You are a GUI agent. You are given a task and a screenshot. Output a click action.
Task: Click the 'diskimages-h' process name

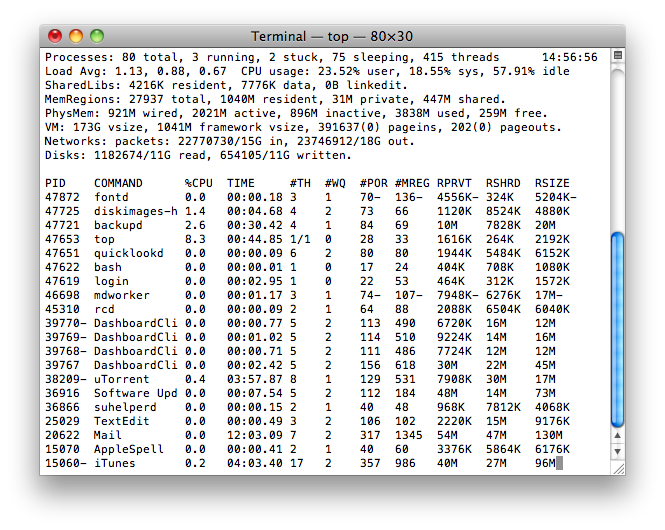click(136, 211)
